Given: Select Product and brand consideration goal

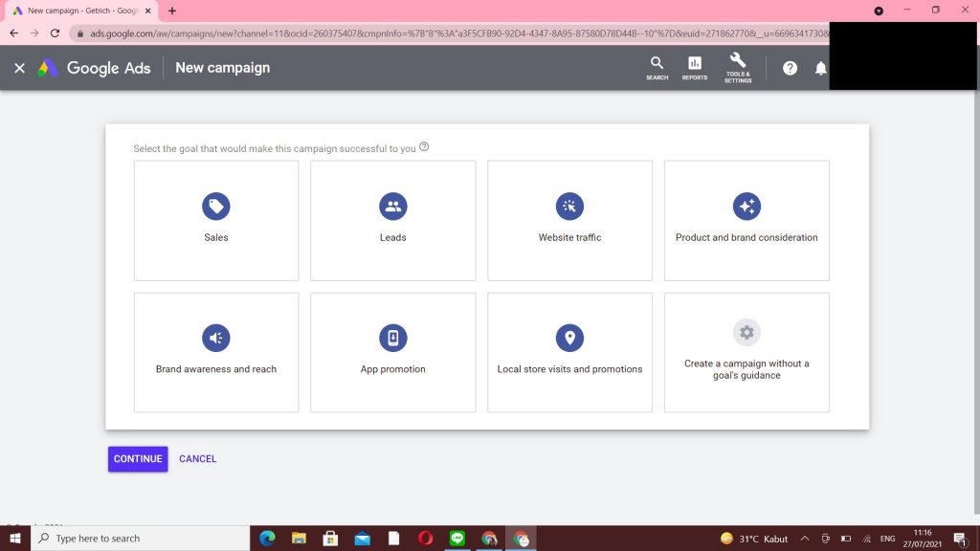Looking at the screenshot, I should tap(746, 220).
